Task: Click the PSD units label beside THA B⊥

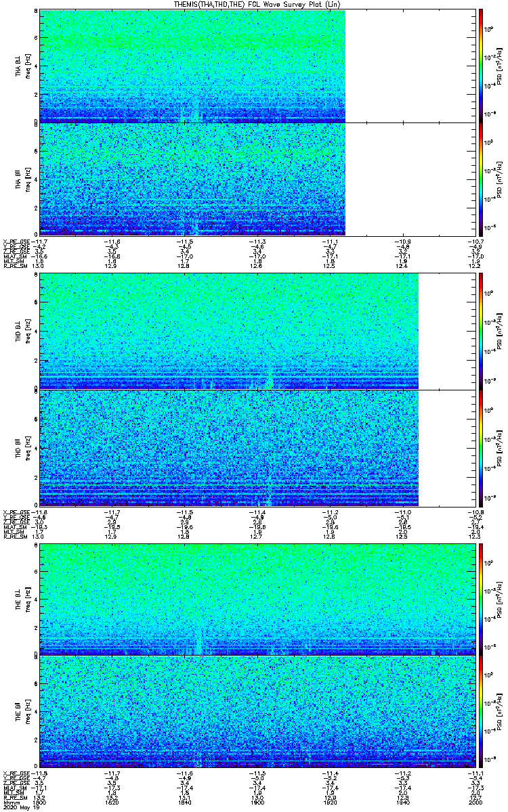Action: tap(501, 66)
